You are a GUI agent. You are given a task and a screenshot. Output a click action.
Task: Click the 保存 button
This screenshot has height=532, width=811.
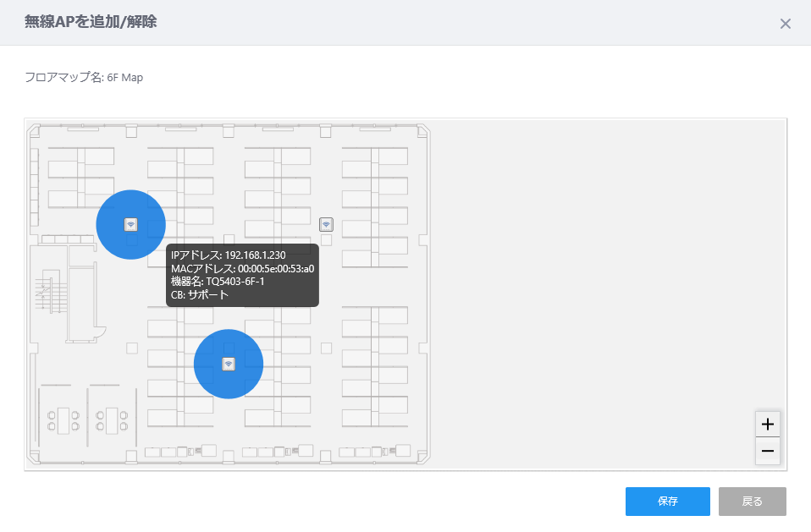pyautogui.click(x=668, y=501)
